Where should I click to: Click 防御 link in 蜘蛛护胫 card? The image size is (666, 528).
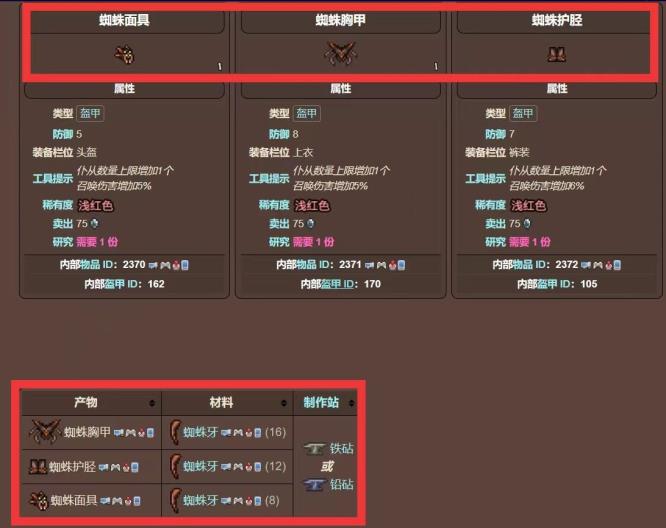495,134
